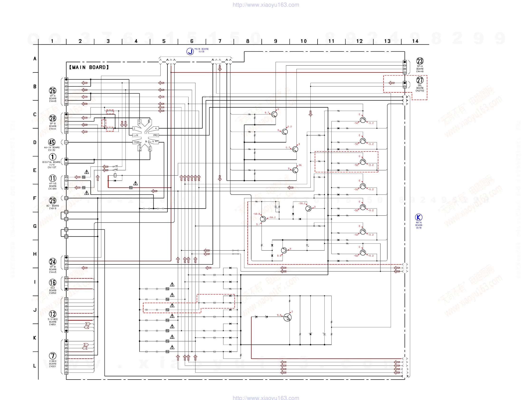The width and height of the screenshot is (532, 400).
Task: Click the circled K Main Board marker
Action: click(x=418, y=217)
